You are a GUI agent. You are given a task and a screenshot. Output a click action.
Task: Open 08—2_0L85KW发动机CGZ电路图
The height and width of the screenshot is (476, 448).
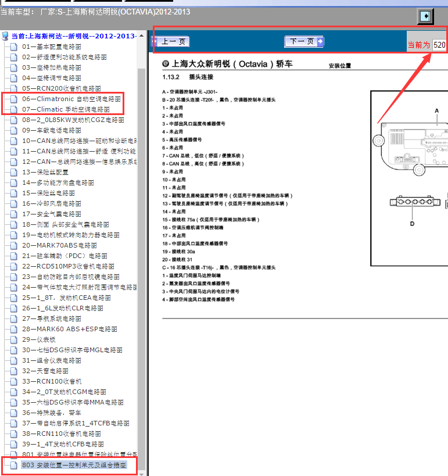(73, 120)
